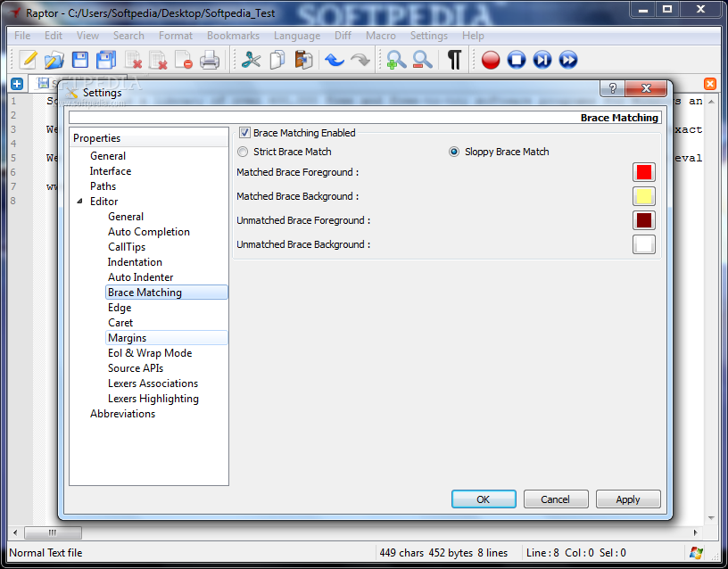Open the Bookmarks menu
The height and width of the screenshot is (569, 728).
pyautogui.click(x=233, y=36)
